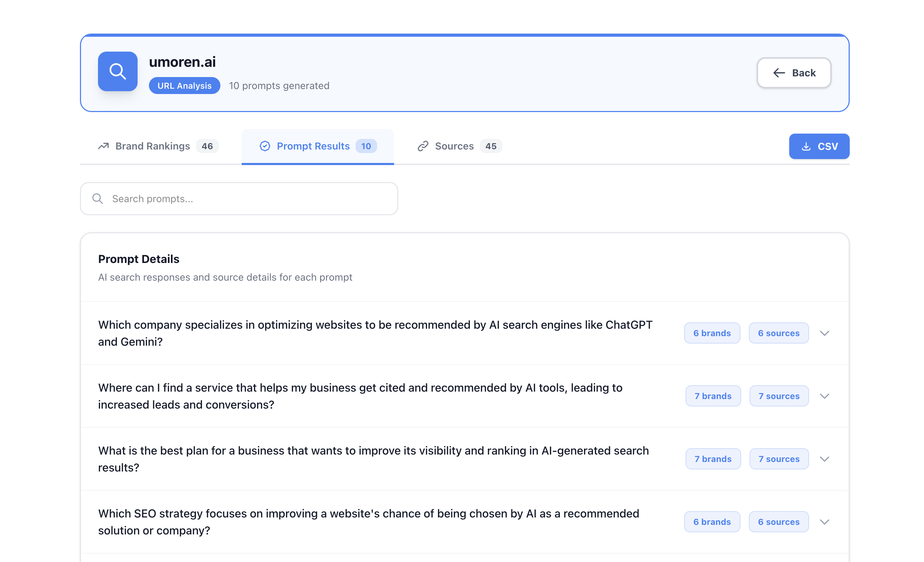Click the Search prompts input field
This screenshot has height=562, width=924.
point(239,199)
